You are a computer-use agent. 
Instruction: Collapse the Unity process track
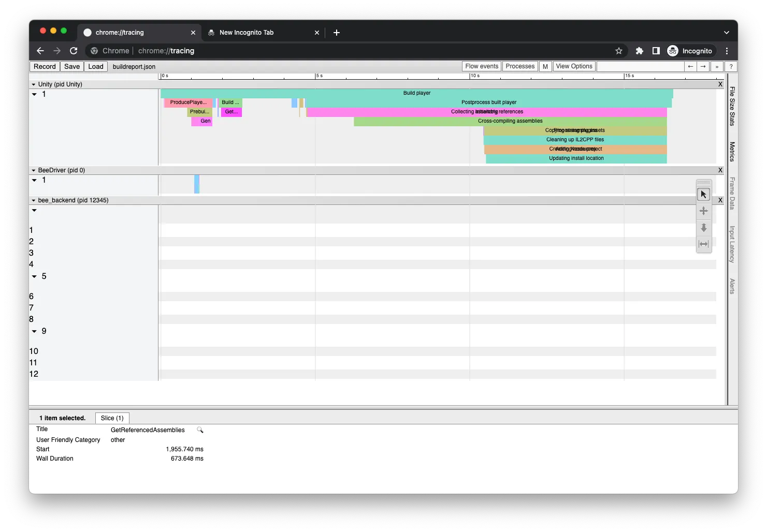coord(33,84)
